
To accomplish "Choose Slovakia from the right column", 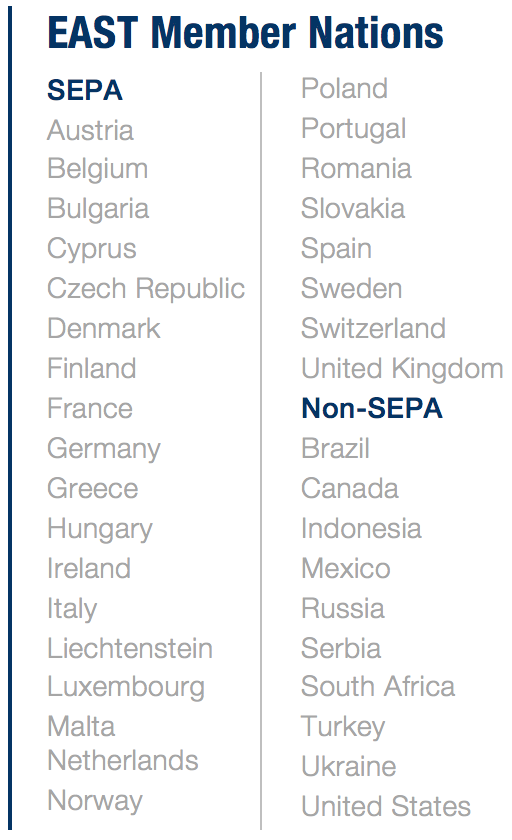I will pyautogui.click(x=353, y=208).
